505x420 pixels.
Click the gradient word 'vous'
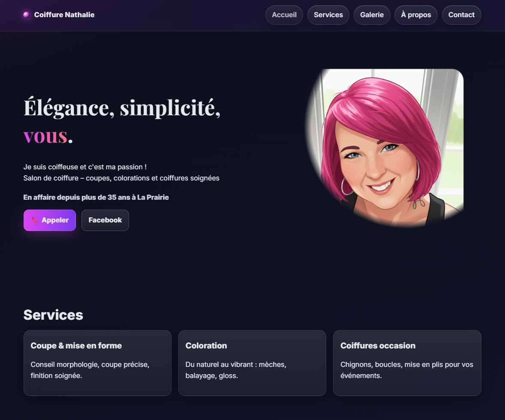45,136
